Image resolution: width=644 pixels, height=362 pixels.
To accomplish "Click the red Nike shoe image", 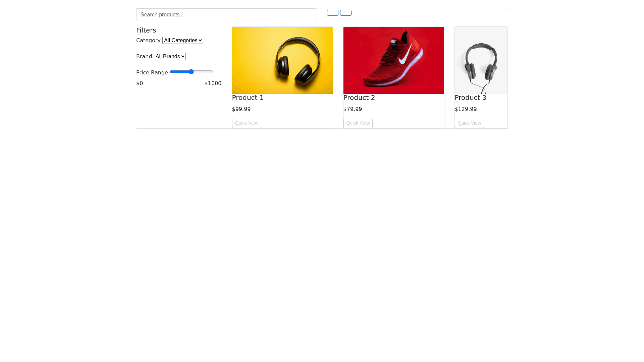I will coord(393,60).
